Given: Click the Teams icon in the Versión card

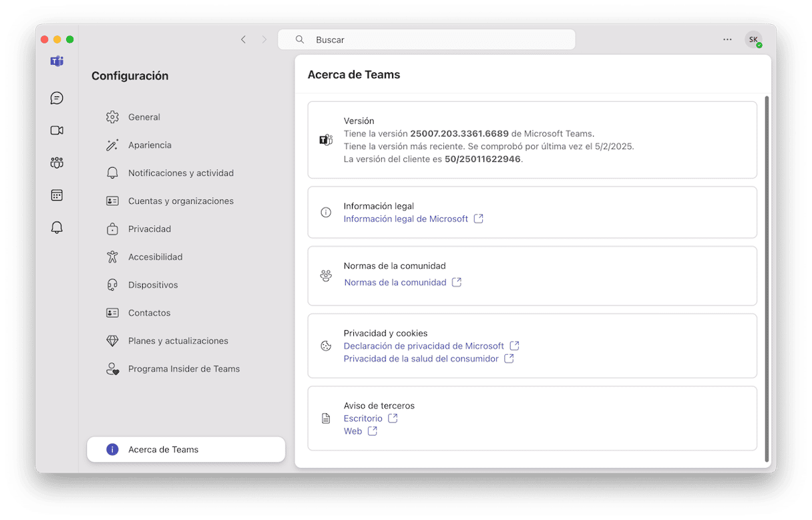Looking at the screenshot, I should tap(326, 140).
